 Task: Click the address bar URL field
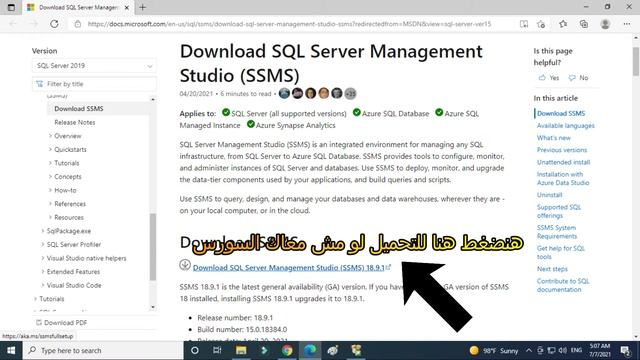click(289, 24)
